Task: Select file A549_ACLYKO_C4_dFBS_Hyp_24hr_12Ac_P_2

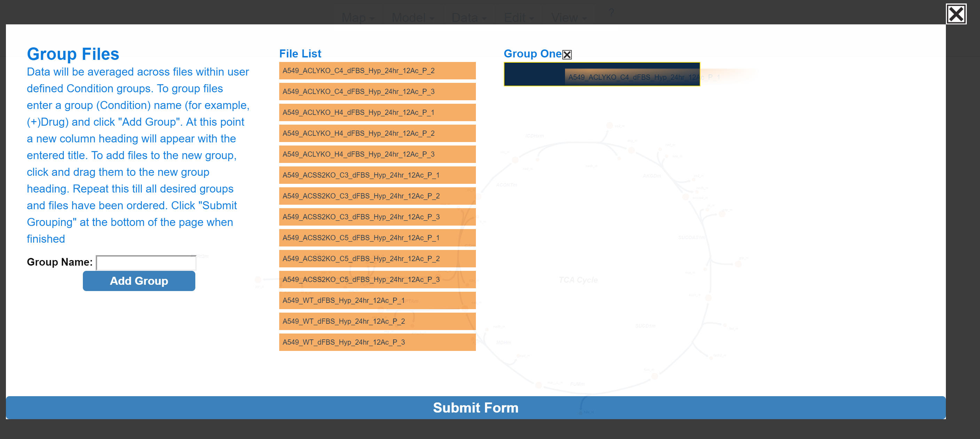Action: pos(377,71)
